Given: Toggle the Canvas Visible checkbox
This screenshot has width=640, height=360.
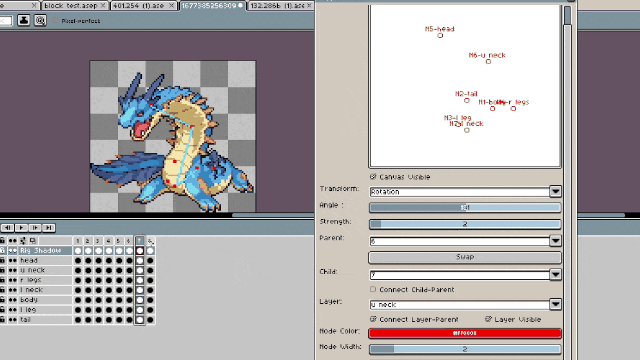Looking at the screenshot, I should (373, 177).
